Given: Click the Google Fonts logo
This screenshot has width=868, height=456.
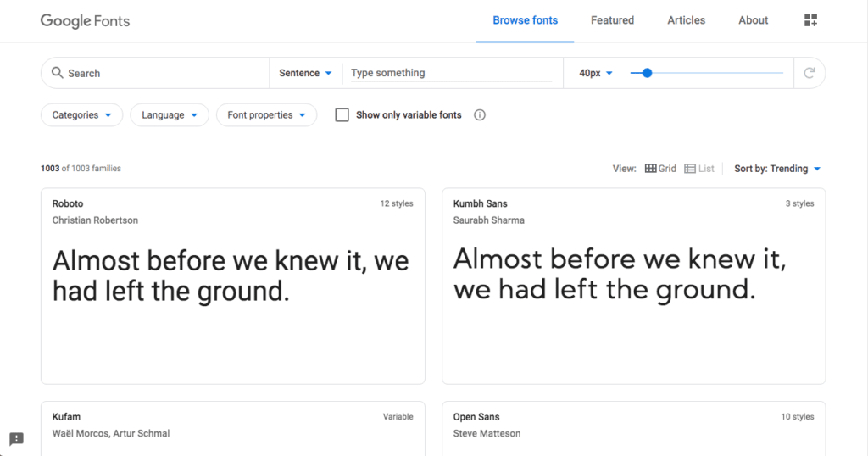Looking at the screenshot, I should (85, 20).
